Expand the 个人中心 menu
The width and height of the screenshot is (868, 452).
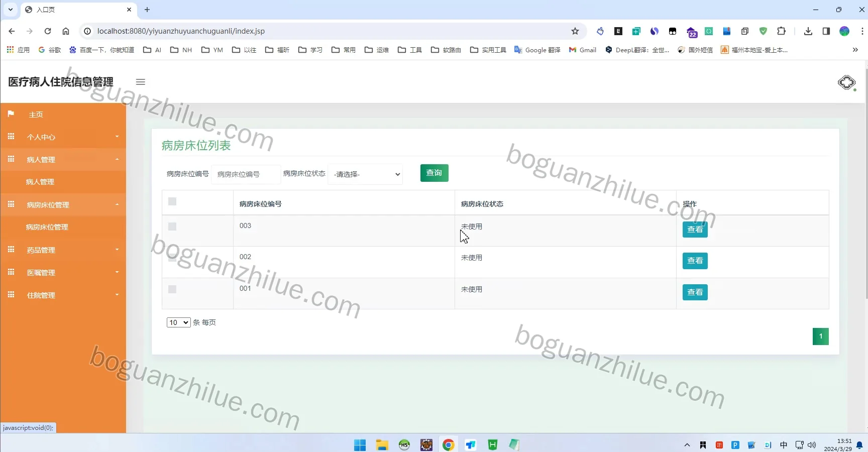point(63,137)
